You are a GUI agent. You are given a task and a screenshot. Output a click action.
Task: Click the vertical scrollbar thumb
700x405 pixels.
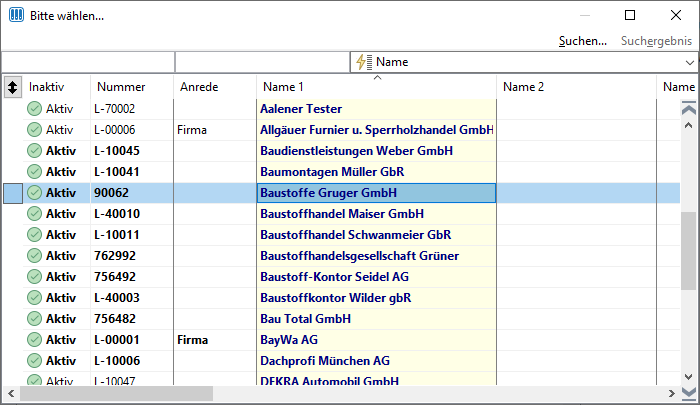click(x=689, y=252)
